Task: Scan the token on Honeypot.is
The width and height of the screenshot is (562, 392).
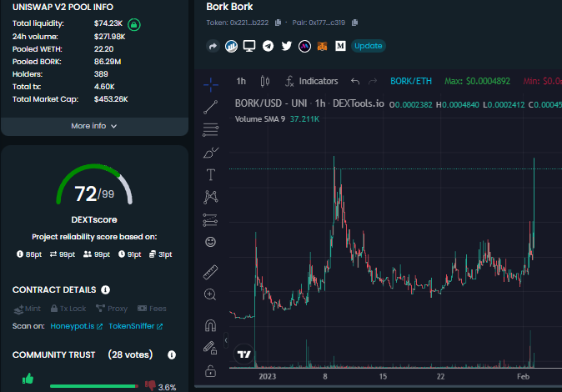Action: pos(77,326)
